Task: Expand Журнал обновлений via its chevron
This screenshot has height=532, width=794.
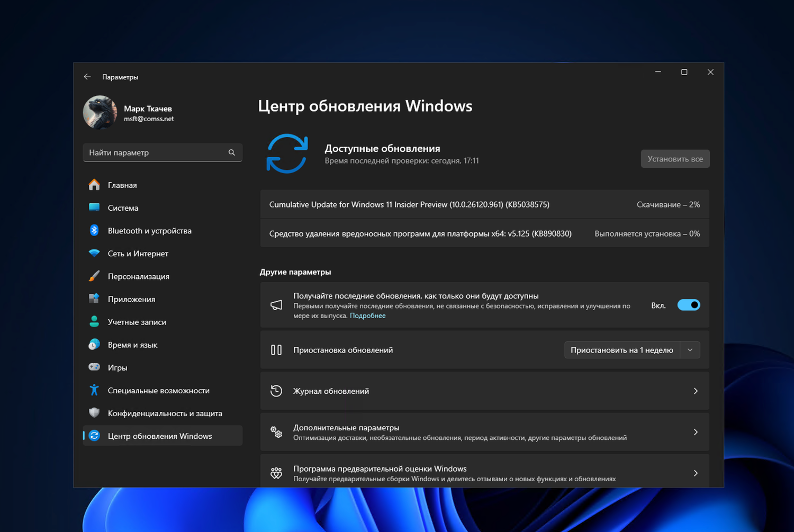Action: [696, 391]
